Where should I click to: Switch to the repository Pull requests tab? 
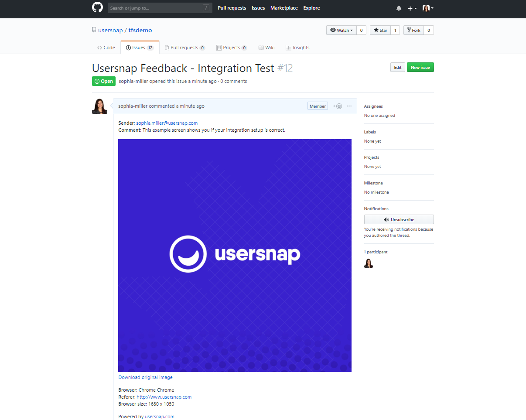pos(185,48)
